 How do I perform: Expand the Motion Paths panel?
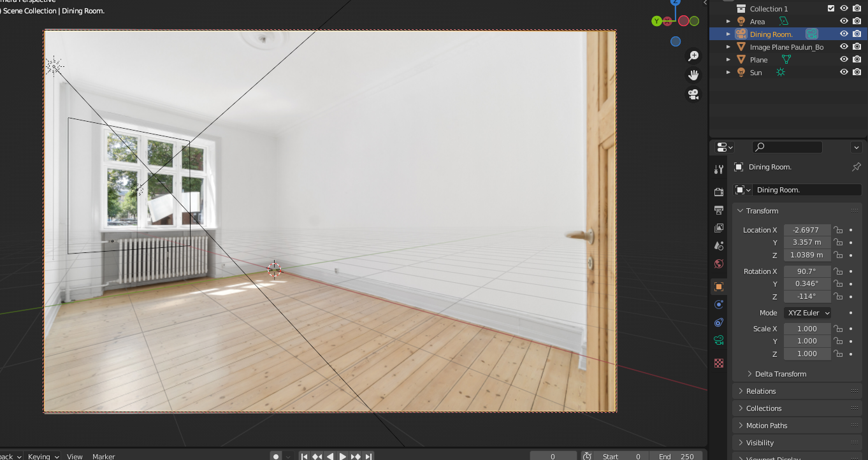(x=741, y=426)
